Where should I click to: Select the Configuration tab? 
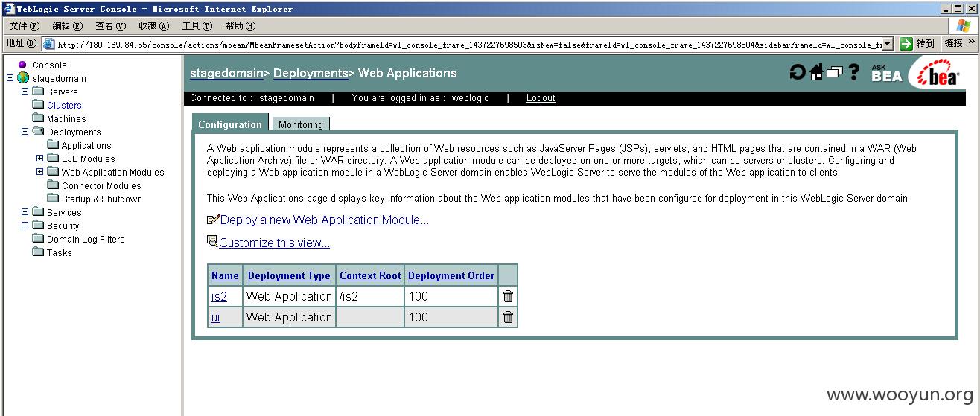point(230,124)
